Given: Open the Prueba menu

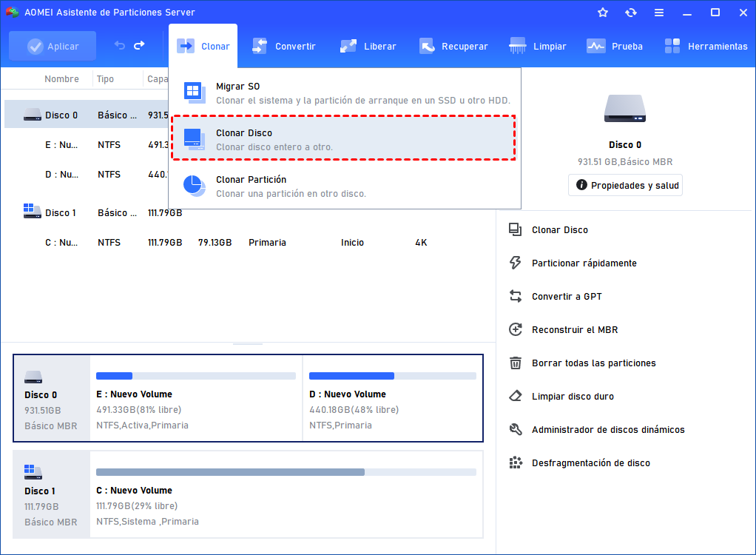Looking at the screenshot, I should [x=615, y=47].
